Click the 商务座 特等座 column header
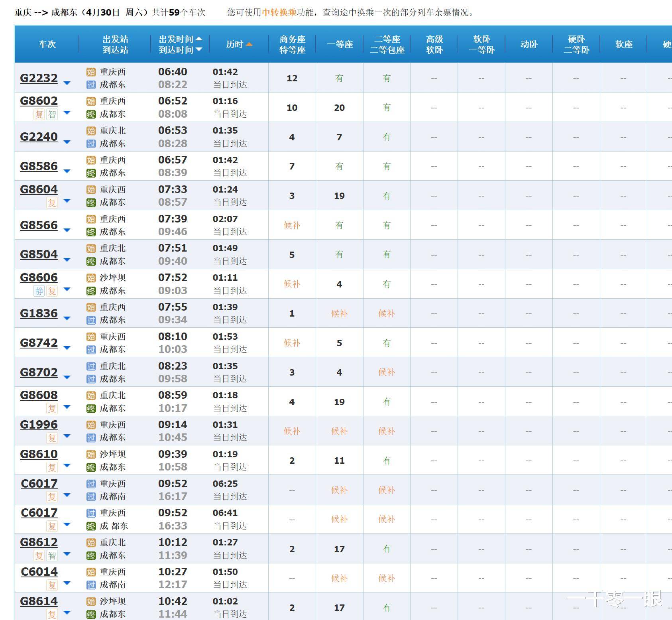 click(292, 44)
